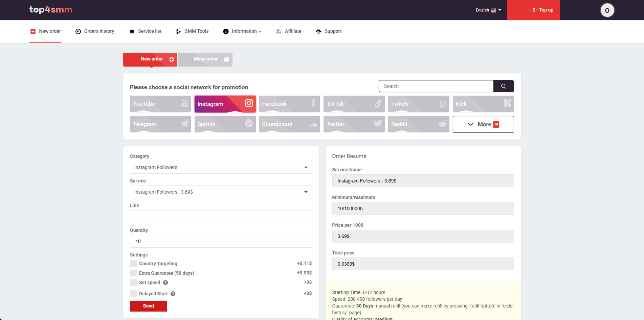644x320 pixels.
Task: Expand the Information menu
Action: coord(242,31)
